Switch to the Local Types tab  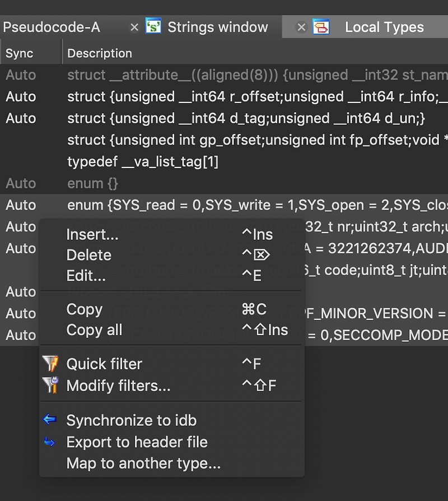(384, 26)
